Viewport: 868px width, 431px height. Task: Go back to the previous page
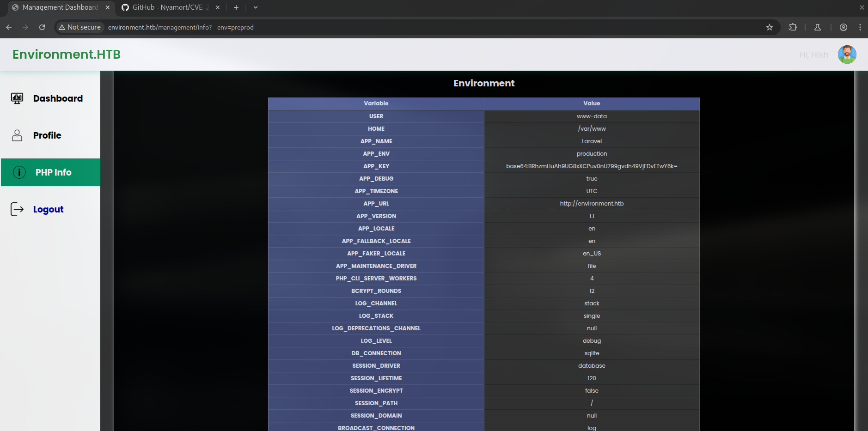coord(9,27)
